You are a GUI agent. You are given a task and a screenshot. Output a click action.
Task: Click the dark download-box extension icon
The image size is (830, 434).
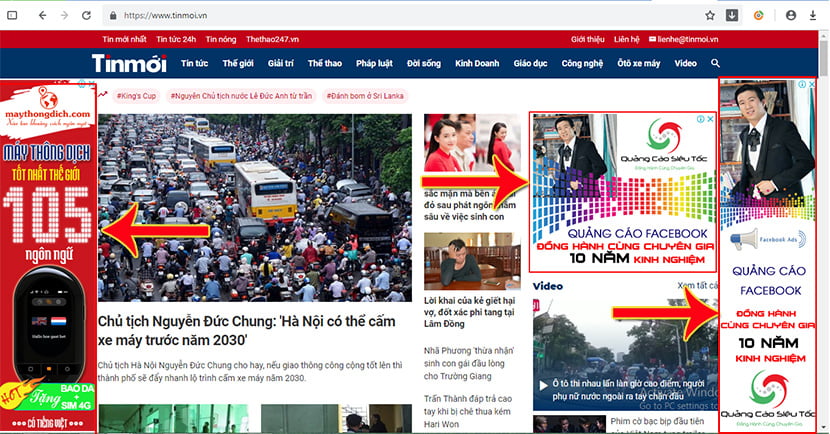click(x=732, y=15)
